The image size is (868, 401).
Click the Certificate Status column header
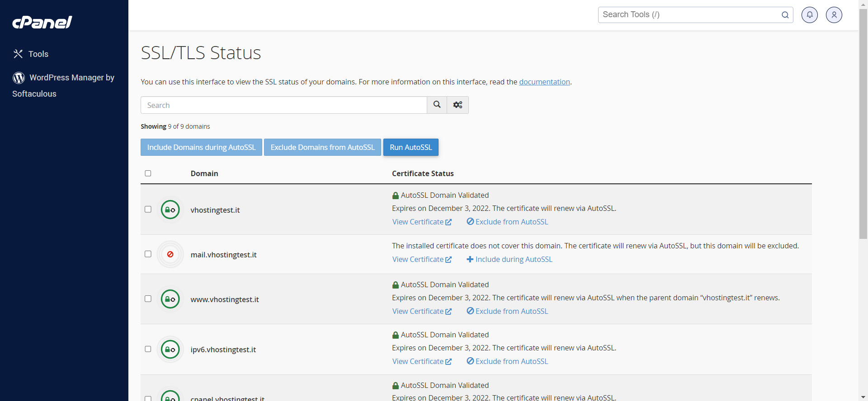pyautogui.click(x=423, y=173)
